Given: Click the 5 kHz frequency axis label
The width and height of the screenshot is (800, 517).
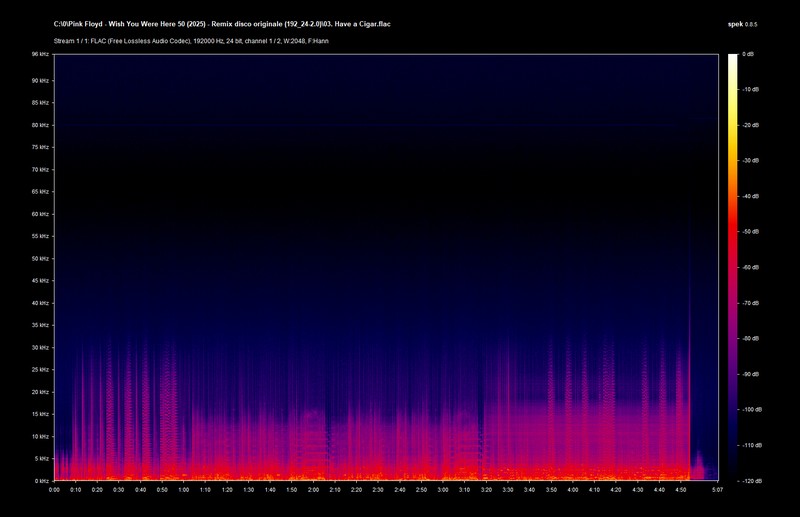Looking at the screenshot, I should tap(42, 459).
